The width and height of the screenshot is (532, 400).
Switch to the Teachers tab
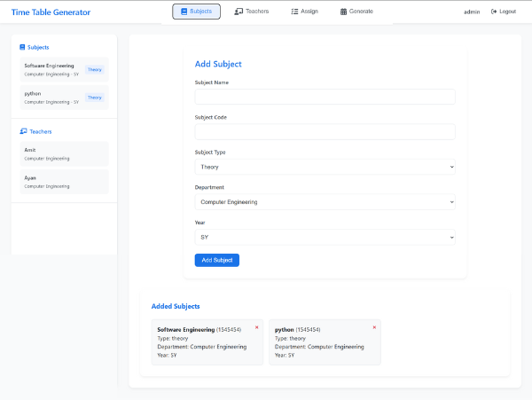pyautogui.click(x=252, y=12)
